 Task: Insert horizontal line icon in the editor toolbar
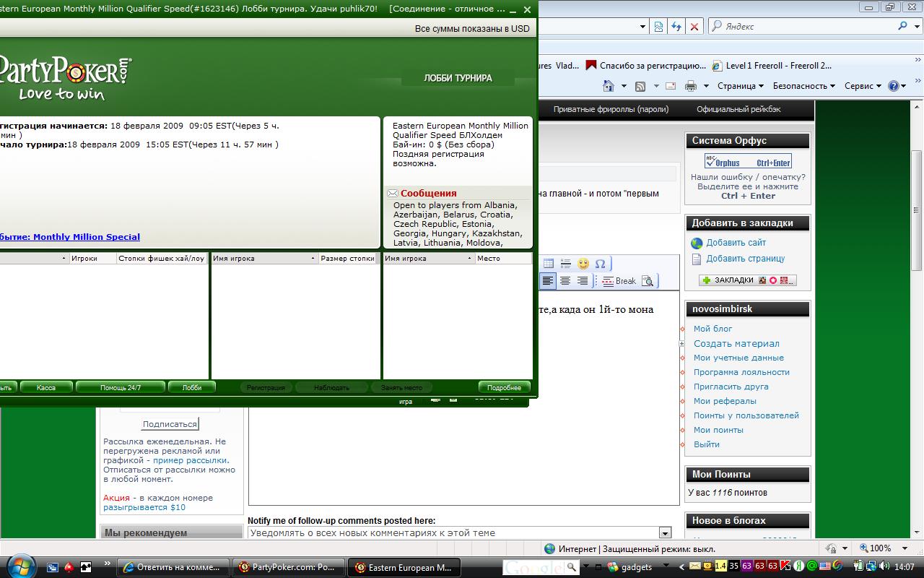click(x=566, y=264)
